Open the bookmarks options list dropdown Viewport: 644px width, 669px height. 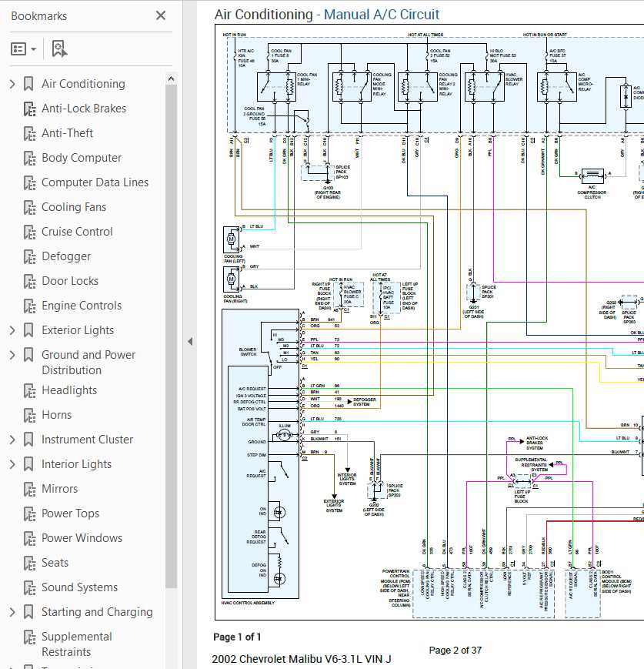click(x=23, y=49)
